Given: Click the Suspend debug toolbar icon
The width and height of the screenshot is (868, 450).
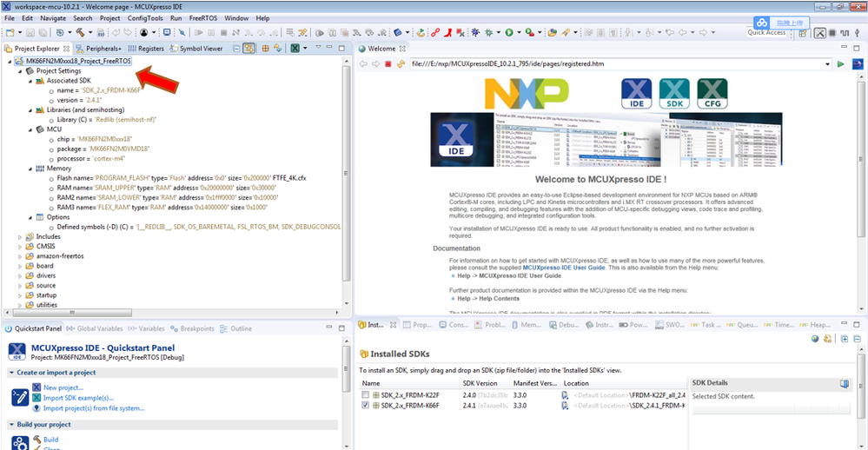Looking at the screenshot, I should tap(211, 33).
